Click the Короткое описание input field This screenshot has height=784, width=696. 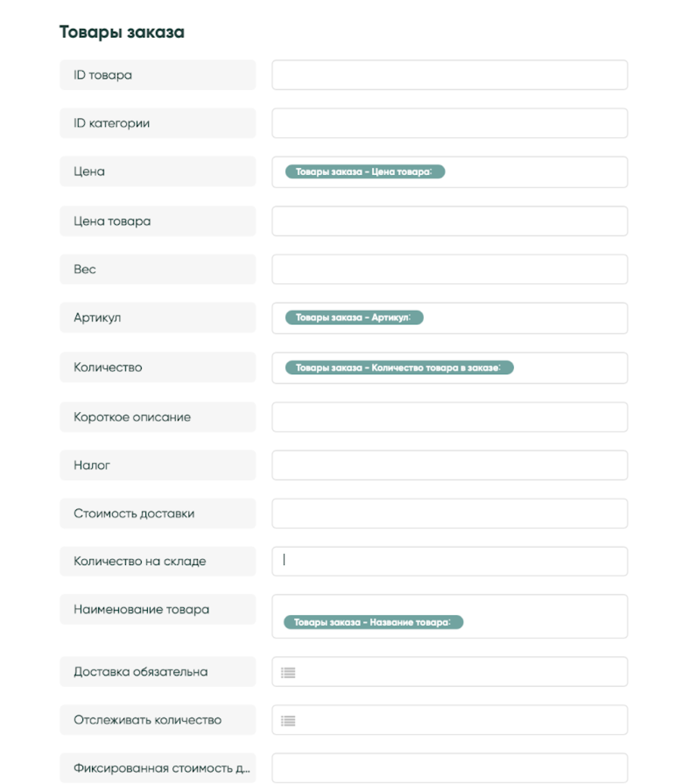click(449, 417)
